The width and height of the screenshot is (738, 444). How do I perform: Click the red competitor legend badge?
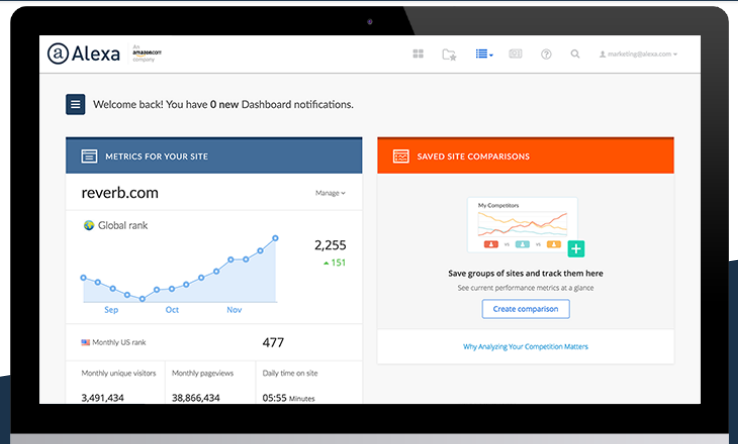tap(491, 244)
